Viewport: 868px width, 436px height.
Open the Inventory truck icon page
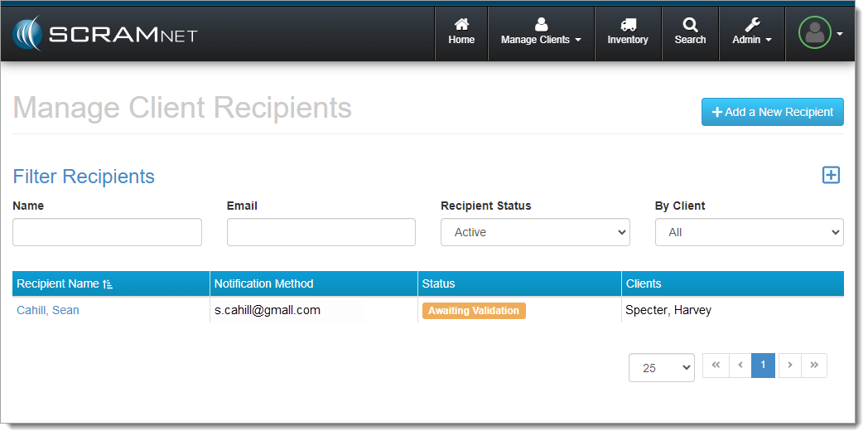pos(628,32)
